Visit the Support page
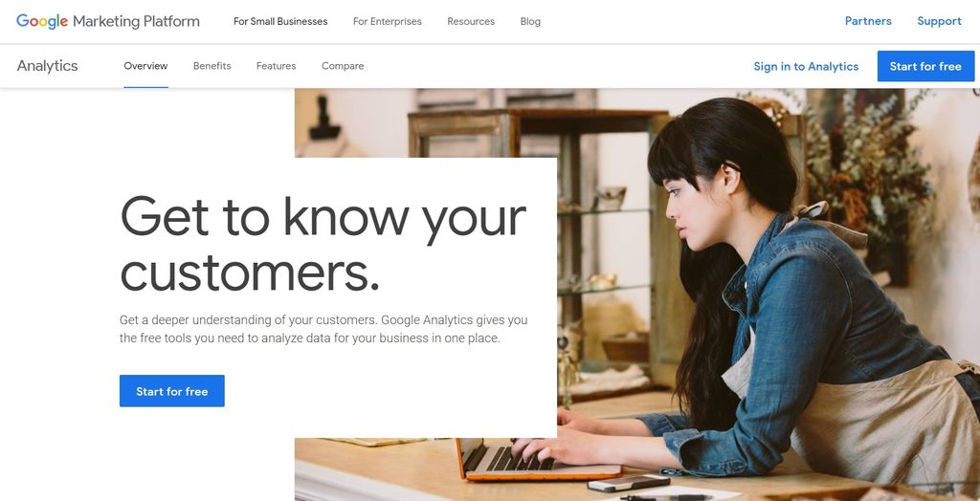Viewport: 980px width, 501px height. coord(939,21)
